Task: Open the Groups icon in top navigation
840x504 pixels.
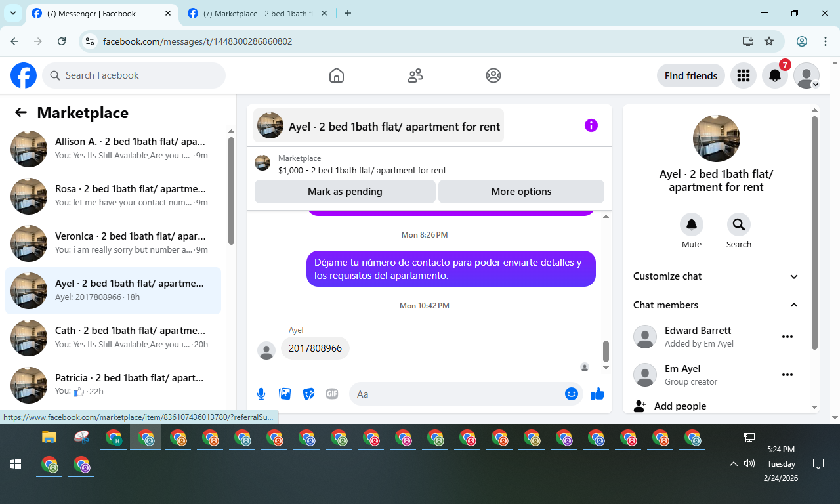Action: [493, 75]
